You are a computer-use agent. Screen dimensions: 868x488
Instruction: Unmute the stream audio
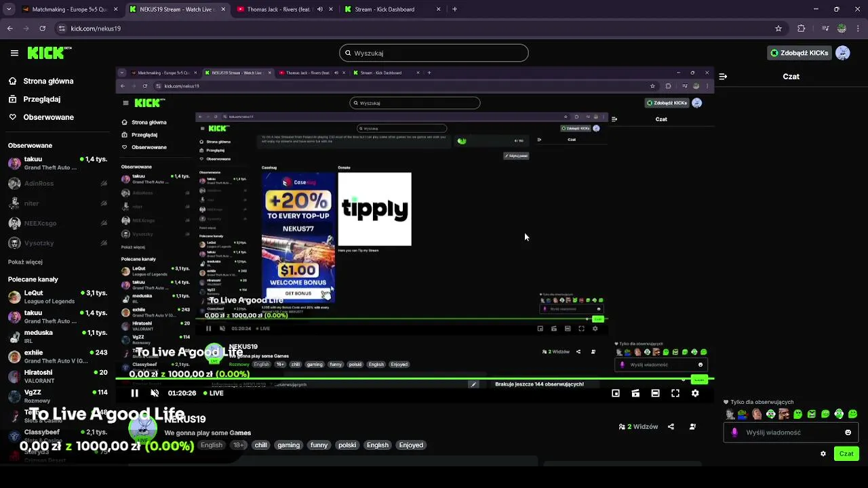coord(155,393)
